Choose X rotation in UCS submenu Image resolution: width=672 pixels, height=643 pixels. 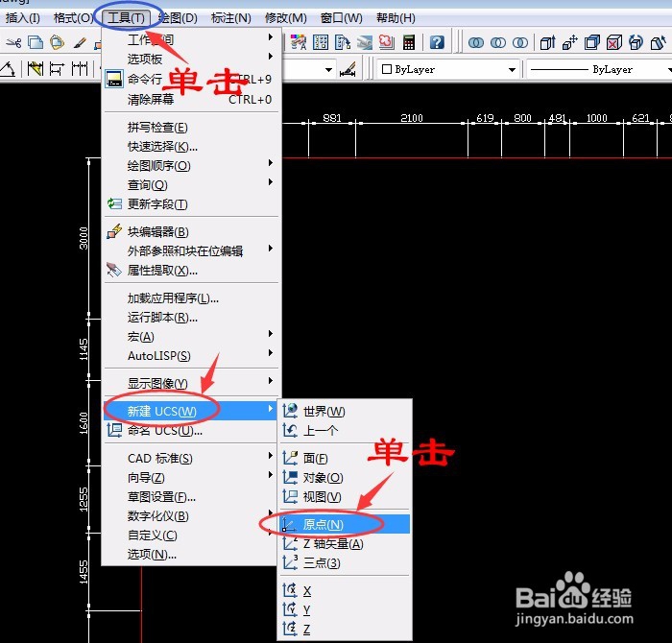pos(345,590)
